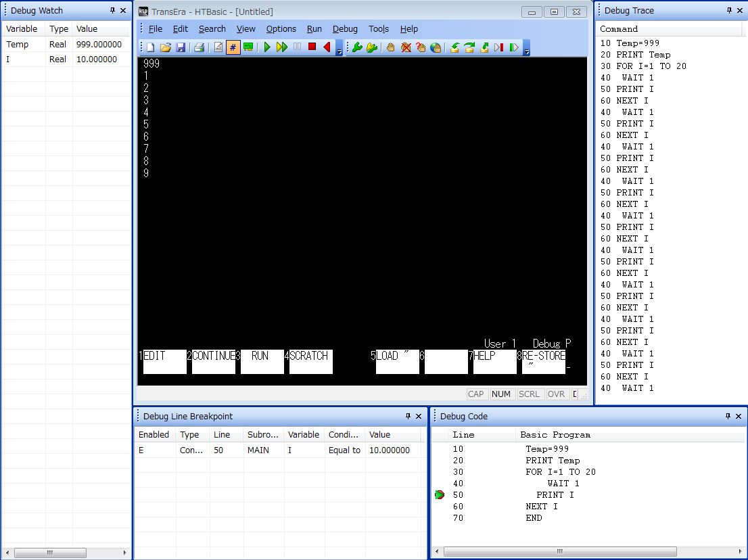748x560 pixels.
Task: Expand the first toolbar overflow arrow
Action: point(340,48)
